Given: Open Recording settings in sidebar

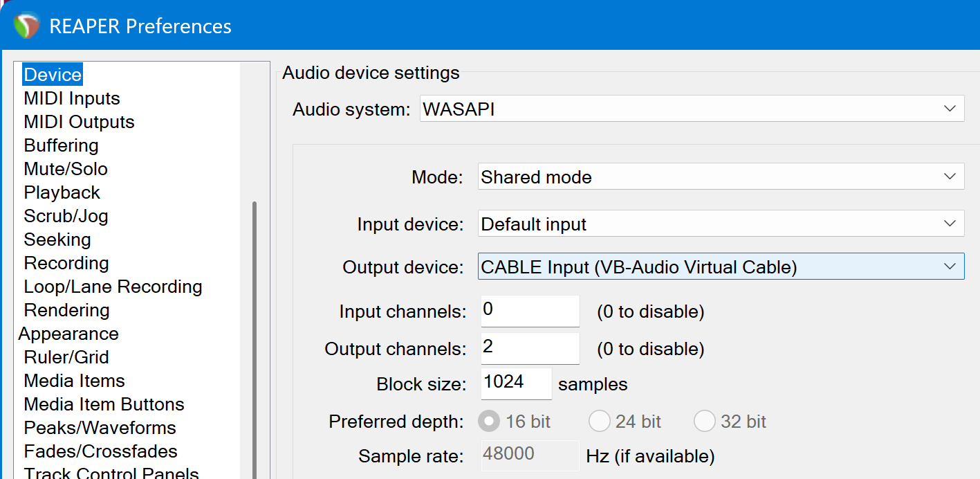Looking at the screenshot, I should click(x=66, y=263).
